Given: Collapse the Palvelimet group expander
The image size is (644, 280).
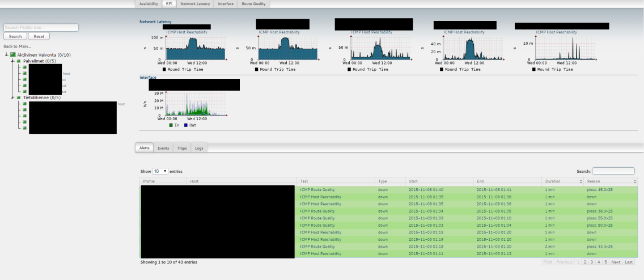Looking at the screenshot, I should pyautogui.click(x=13, y=61).
